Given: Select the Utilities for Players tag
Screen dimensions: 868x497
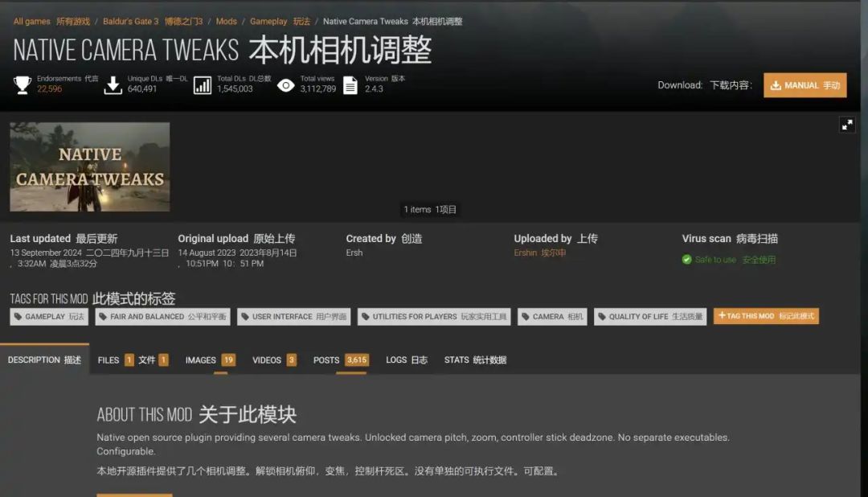Looking at the screenshot, I should [x=434, y=316].
